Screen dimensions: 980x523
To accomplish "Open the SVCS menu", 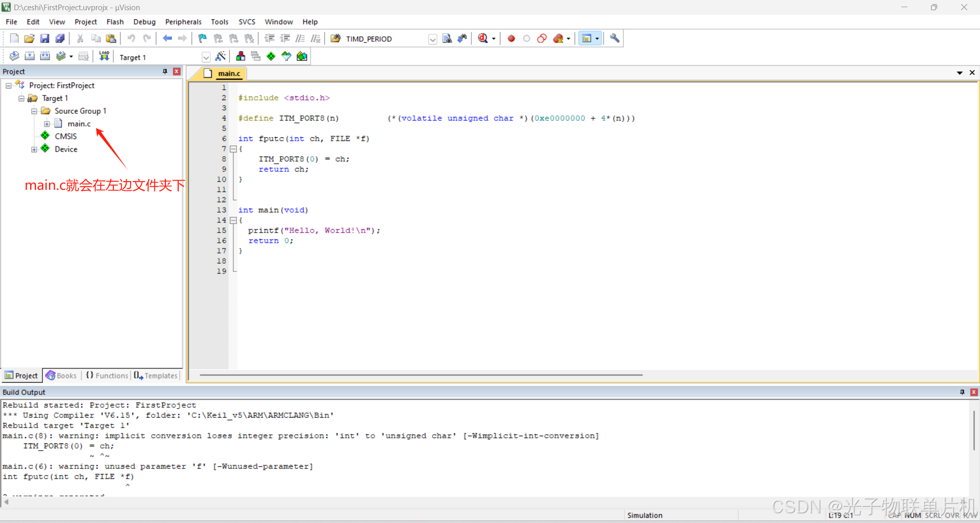I will (x=247, y=22).
